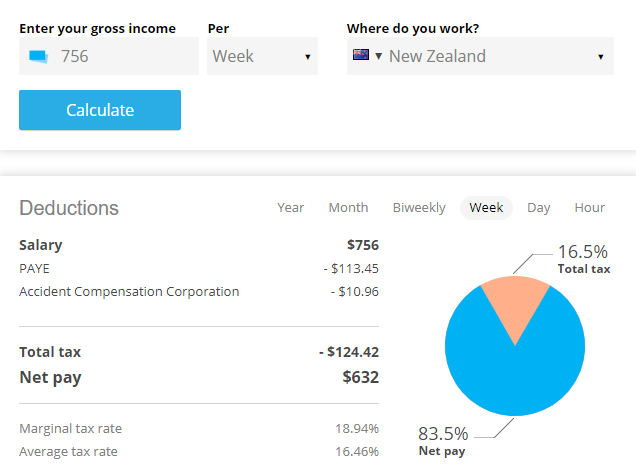Open the Per Week period dropdown
The image size is (636, 468).
262,56
